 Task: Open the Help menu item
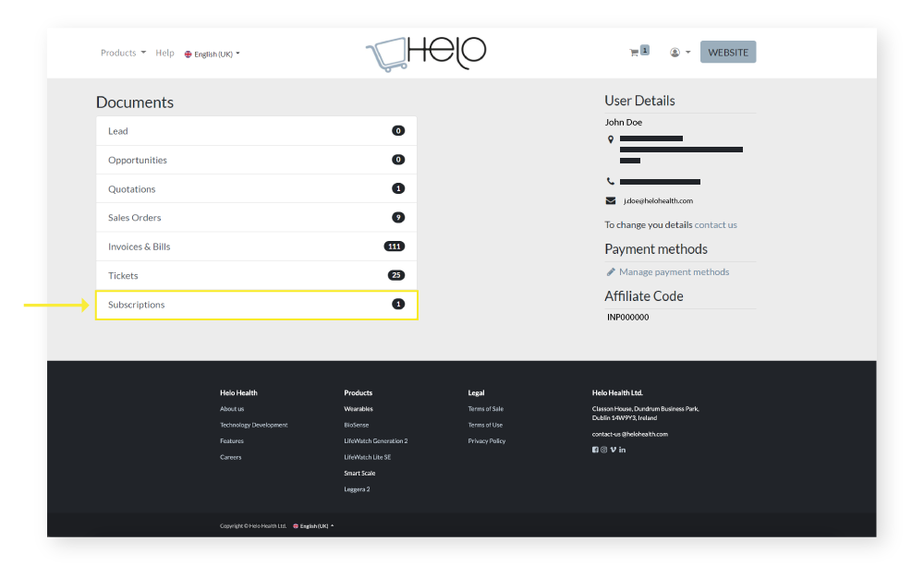pos(164,53)
